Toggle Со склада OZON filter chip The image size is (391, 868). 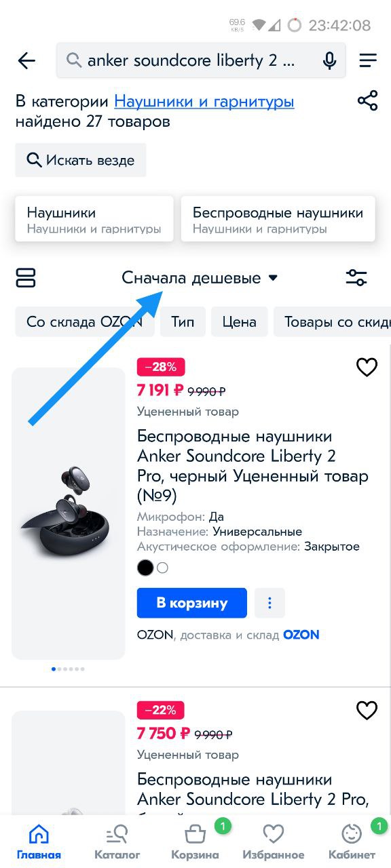(x=85, y=322)
